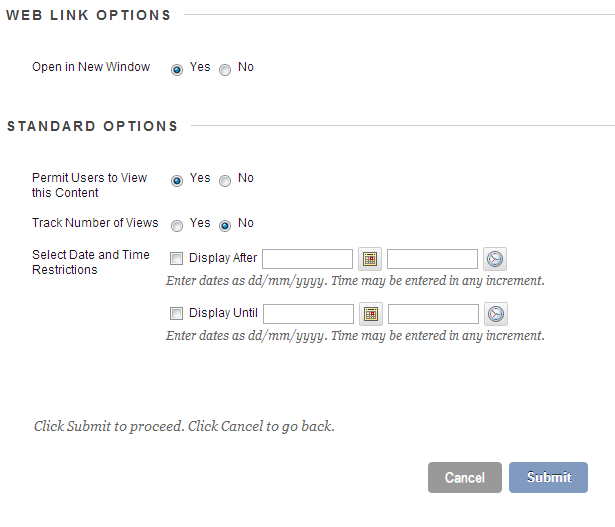The image size is (615, 527).
Task: Click the Display After date field
Action: pos(307,259)
